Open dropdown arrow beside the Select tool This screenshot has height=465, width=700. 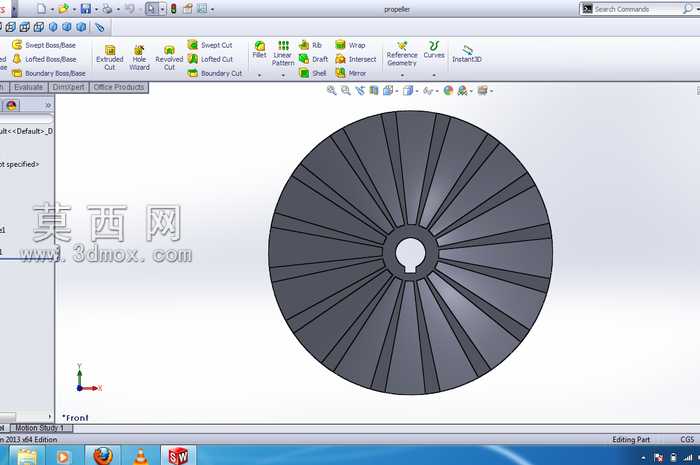[162, 9]
